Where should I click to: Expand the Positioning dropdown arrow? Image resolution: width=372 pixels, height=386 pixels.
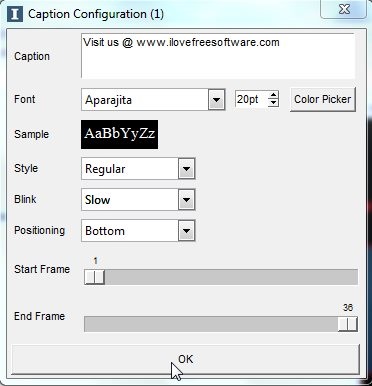pyautogui.click(x=186, y=231)
